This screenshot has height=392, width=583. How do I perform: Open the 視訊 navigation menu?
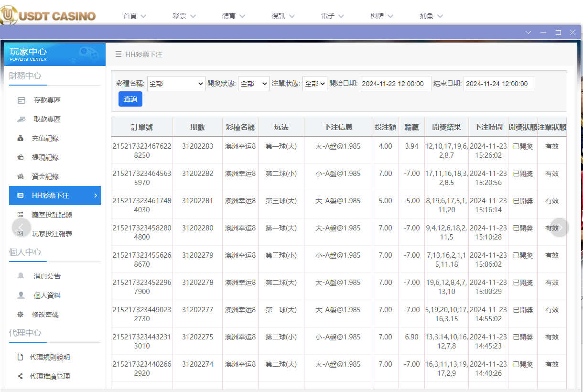(282, 15)
